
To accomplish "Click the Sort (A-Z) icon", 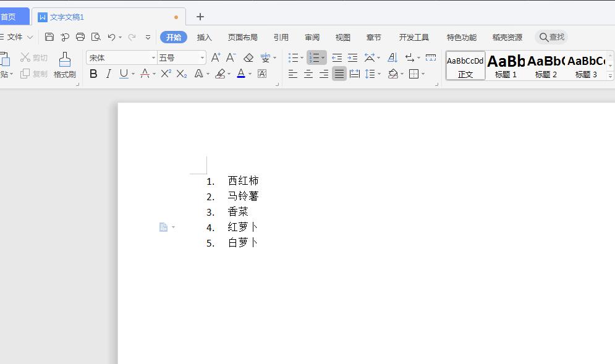I will (392, 57).
